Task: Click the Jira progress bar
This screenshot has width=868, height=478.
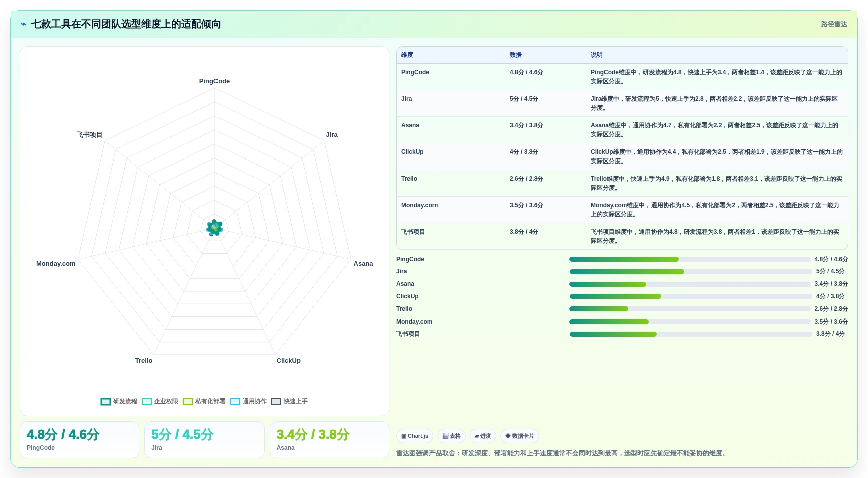Action: coord(691,272)
